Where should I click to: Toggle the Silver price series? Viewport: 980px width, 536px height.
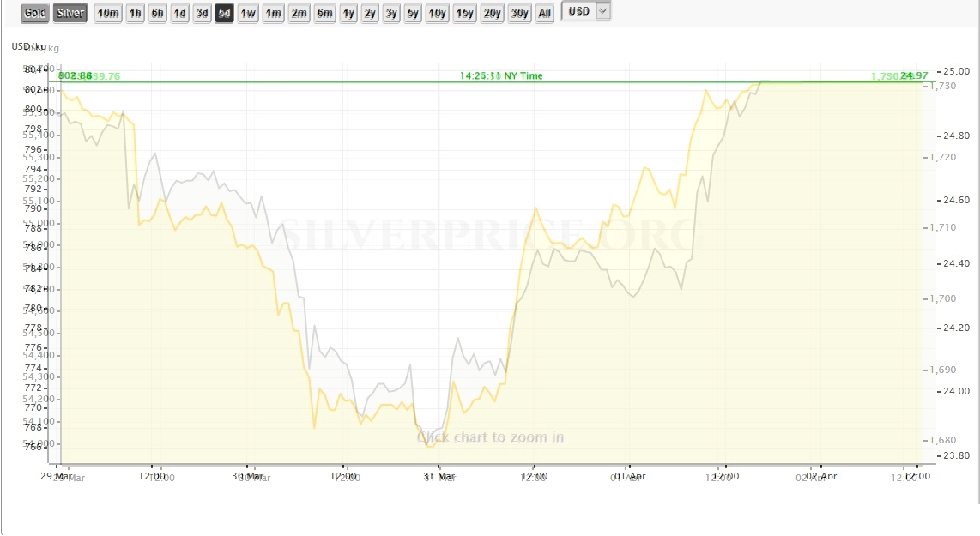[x=70, y=13]
